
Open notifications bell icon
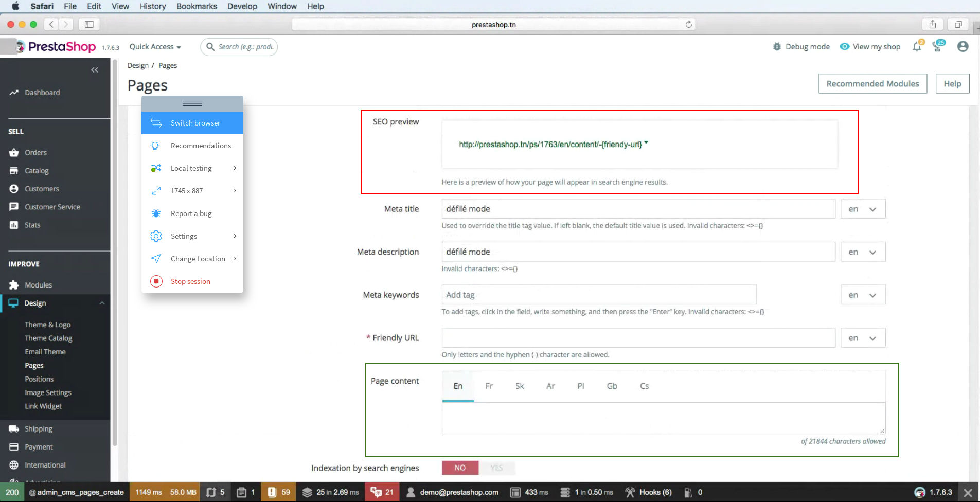pyautogui.click(x=917, y=46)
